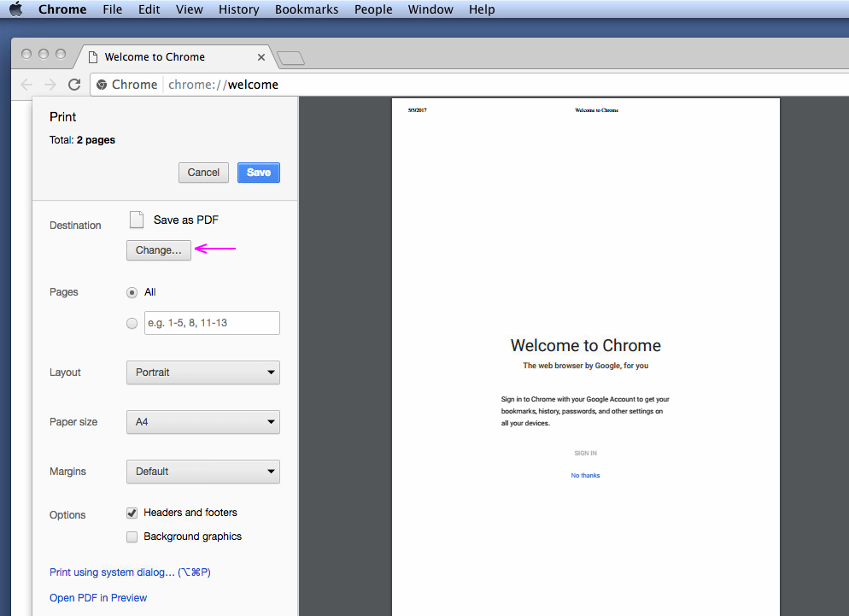Viewport: 849px width, 616px height.
Task: Click the Apple logo menu icon
Action: (x=15, y=9)
